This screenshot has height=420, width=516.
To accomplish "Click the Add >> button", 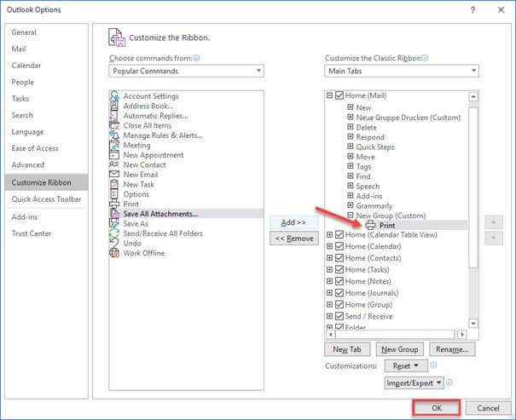I will point(294,222).
